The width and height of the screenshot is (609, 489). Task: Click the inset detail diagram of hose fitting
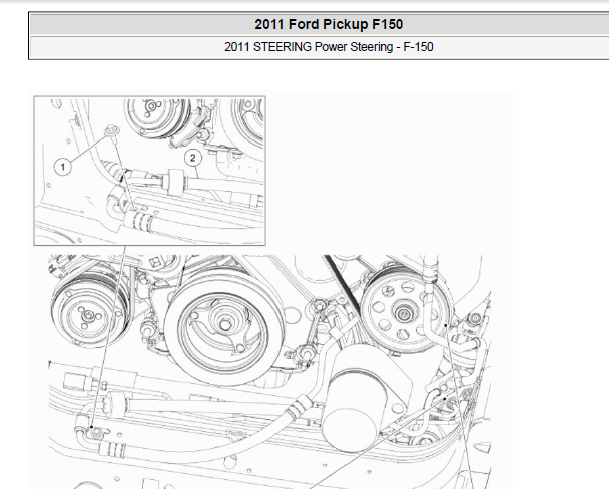150,171
